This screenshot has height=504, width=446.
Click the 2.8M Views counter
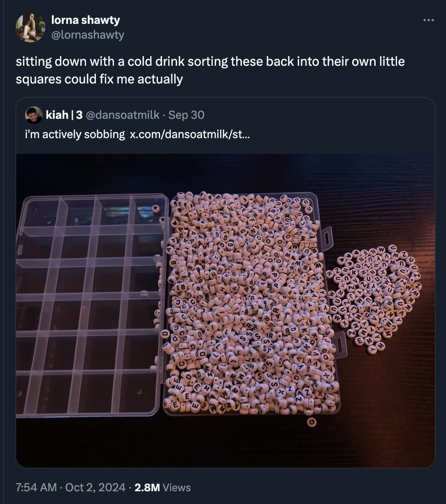[162, 488]
